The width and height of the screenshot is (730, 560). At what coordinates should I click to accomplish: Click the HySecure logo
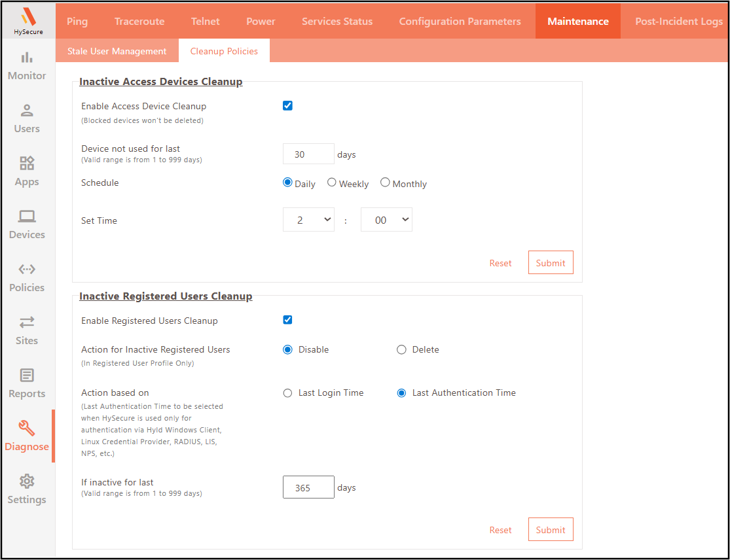(28, 20)
